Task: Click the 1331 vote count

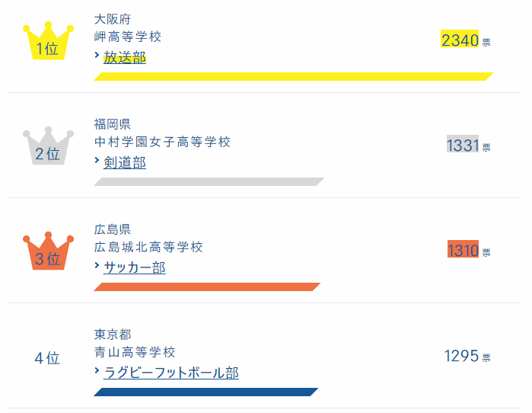Action: pos(462,146)
